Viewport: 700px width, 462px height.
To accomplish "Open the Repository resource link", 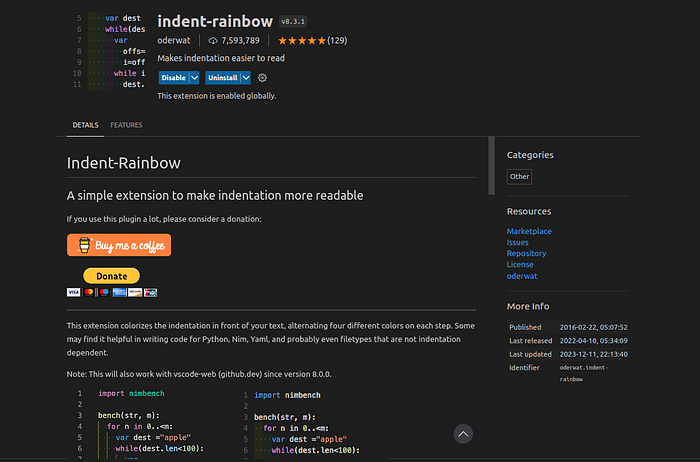I will pyautogui.click(x=526, y=253).
